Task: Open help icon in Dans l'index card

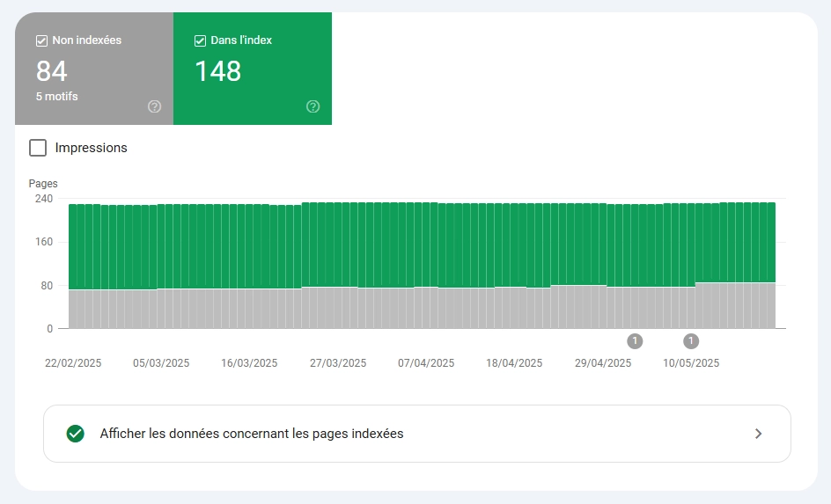Action: (x=313, y=106)
